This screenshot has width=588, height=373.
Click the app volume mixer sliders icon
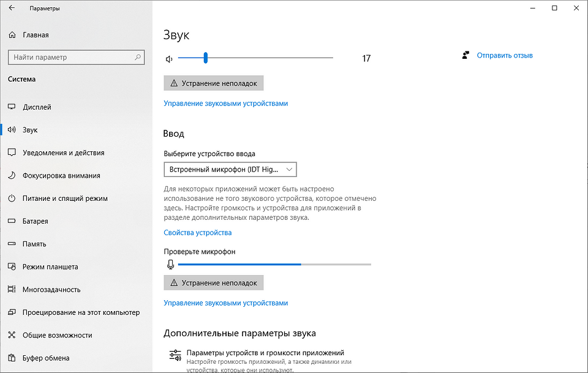(x=175, y=356)
